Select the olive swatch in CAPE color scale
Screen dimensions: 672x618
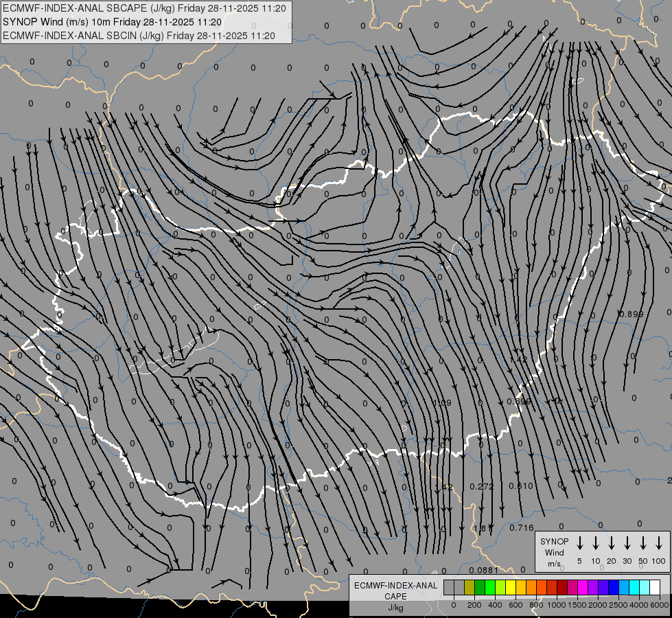coord(470,588)
